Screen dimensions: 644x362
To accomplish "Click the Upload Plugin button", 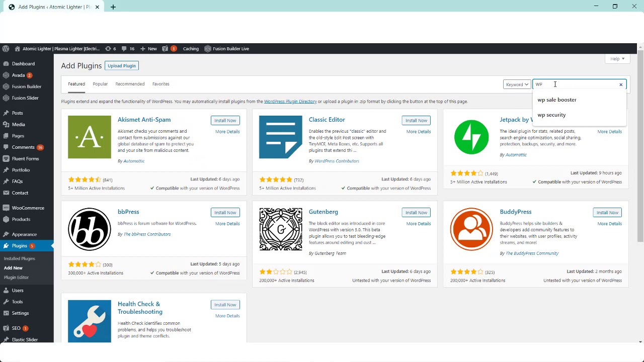I will (122, 66).
